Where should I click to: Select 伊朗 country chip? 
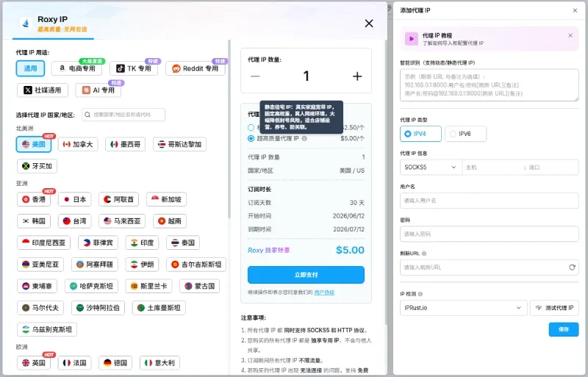pyautogui.click(x=142, y=265)
